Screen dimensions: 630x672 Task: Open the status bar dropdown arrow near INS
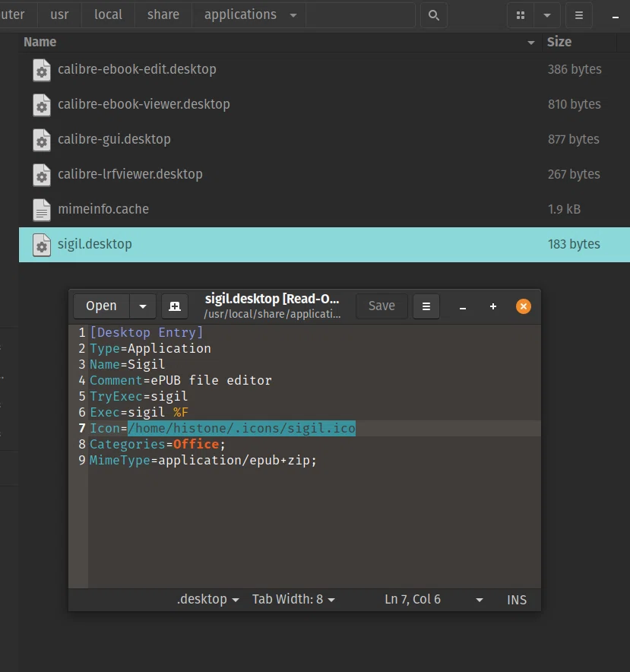click(x=479, y=600)
